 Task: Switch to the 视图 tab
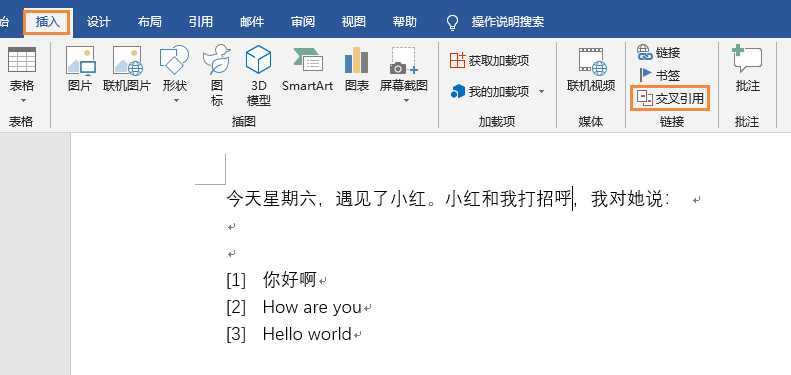[x=354, y=22]
